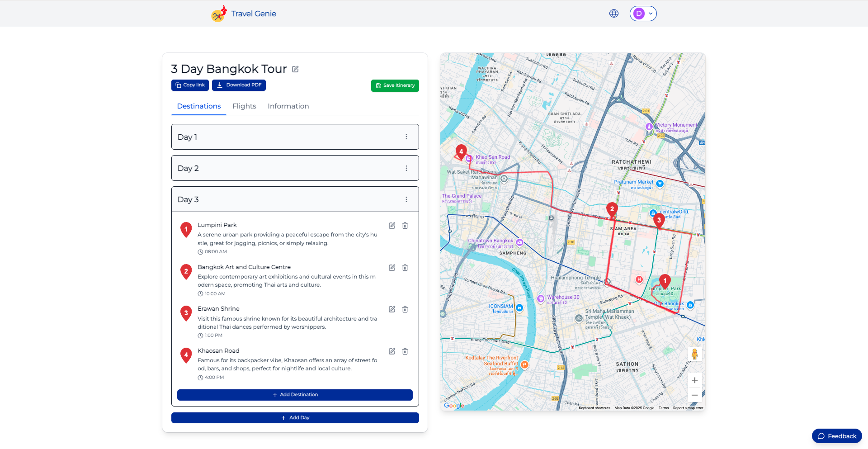Viewport: 868px width, 449px height.
Task: Edit the Erawan Shrine destination
Action: pos(392,309)
